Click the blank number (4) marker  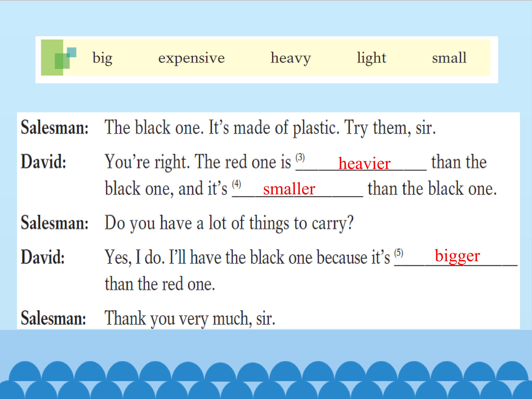(236, 184)
